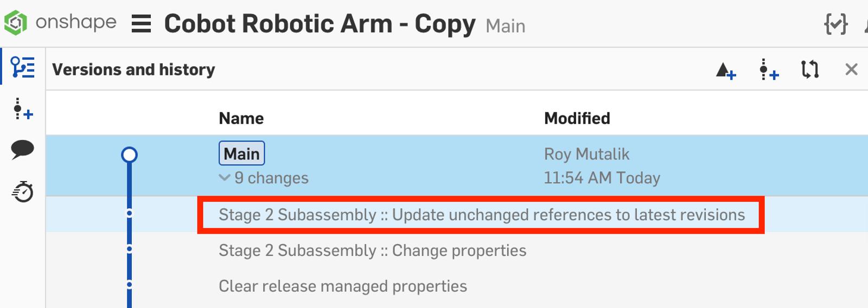Screen dimensions: 868x308
Task: Open the Versions and history sidebar icon
Action: coord(23,67)
